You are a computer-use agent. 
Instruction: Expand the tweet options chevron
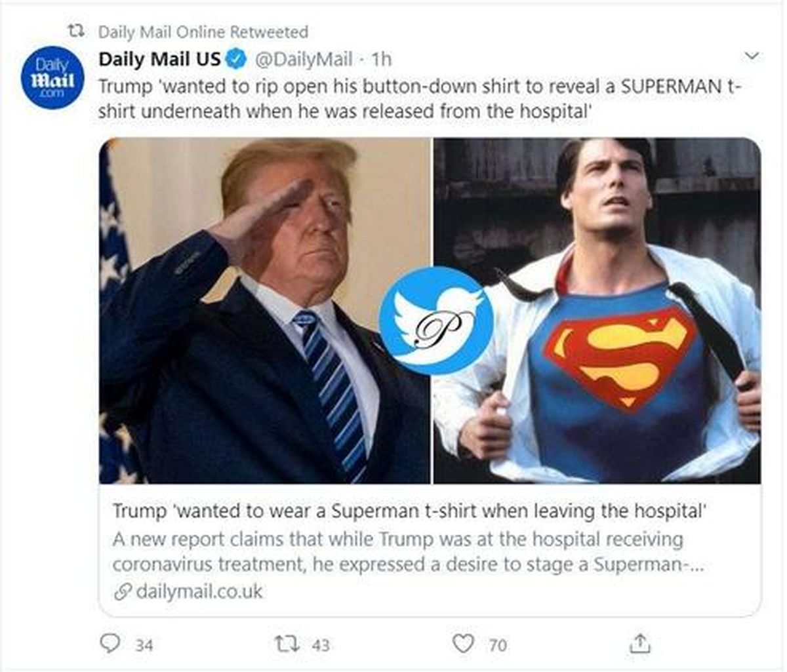pyautogui.click(x=752, y=56)
